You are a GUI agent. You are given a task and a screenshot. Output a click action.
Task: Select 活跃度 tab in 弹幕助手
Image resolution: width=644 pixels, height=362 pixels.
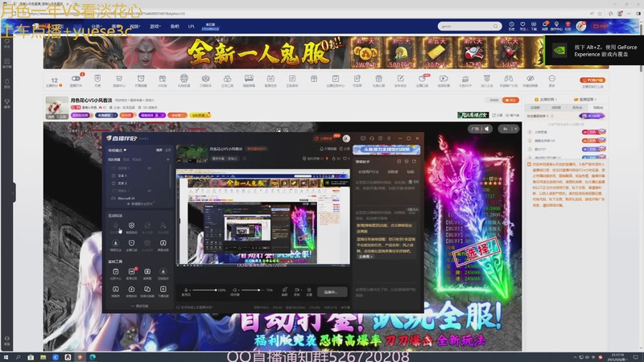(x=393, y=172)
